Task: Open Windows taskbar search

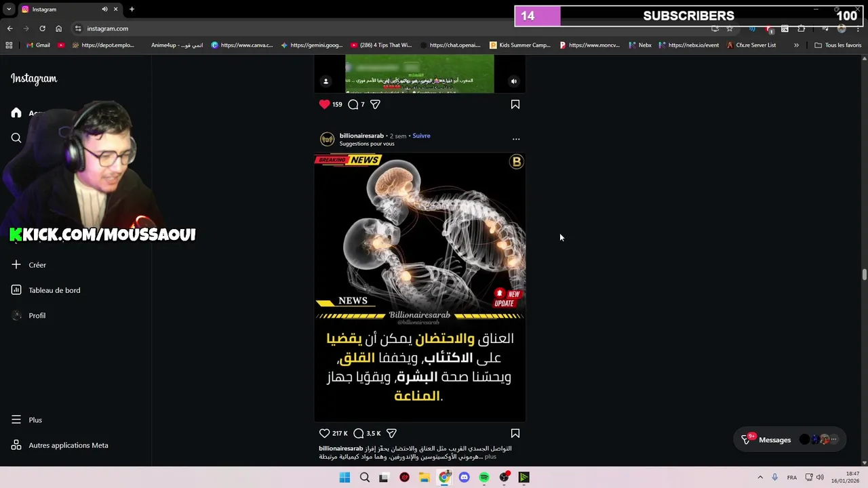Action: point(365,477)
